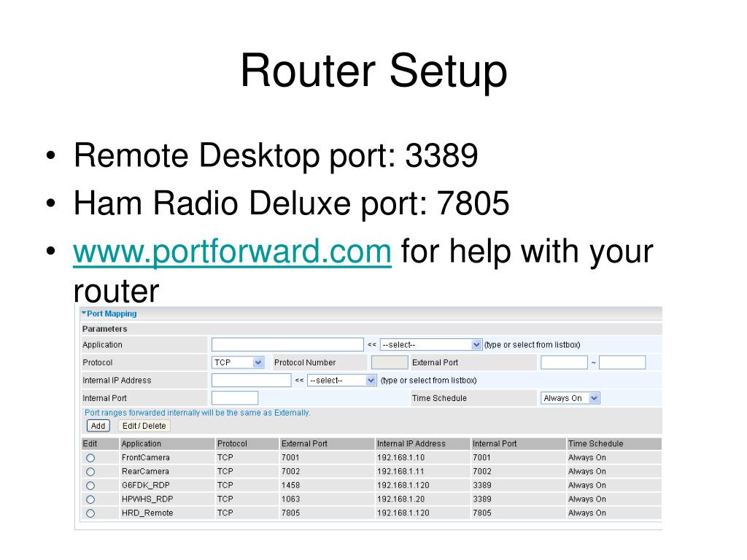Open the www.portforward.com link
This screenshot has width=747, height=560.
coord(232,252)
